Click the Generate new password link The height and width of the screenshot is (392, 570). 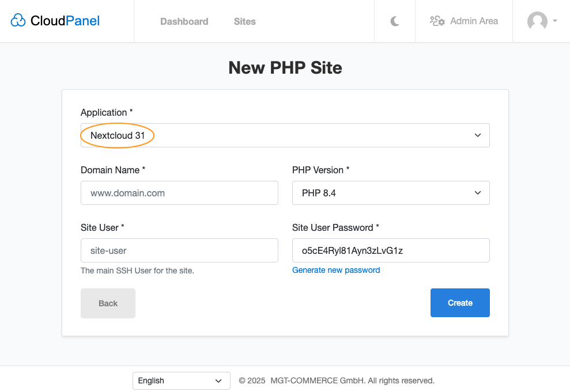336,270
